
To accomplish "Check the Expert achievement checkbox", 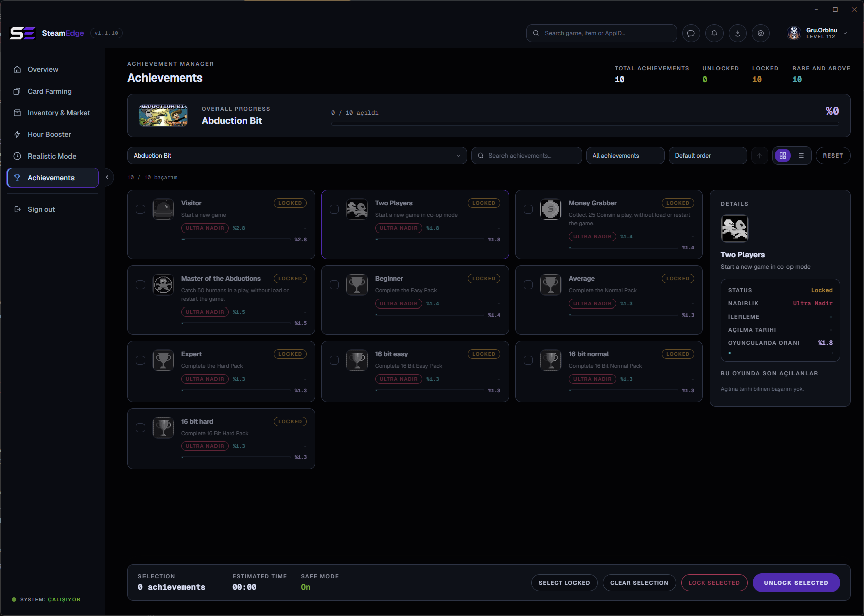I will pyautogui.click(x=140, y=360).
